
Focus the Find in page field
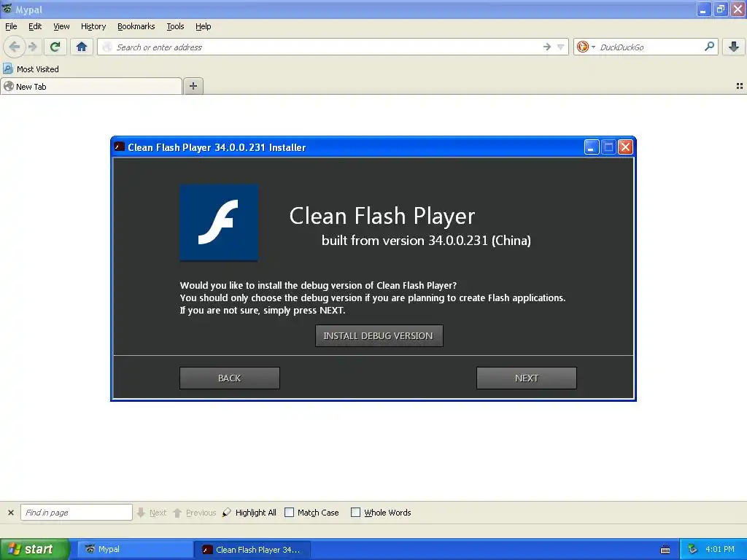click(x=76, y=513)
